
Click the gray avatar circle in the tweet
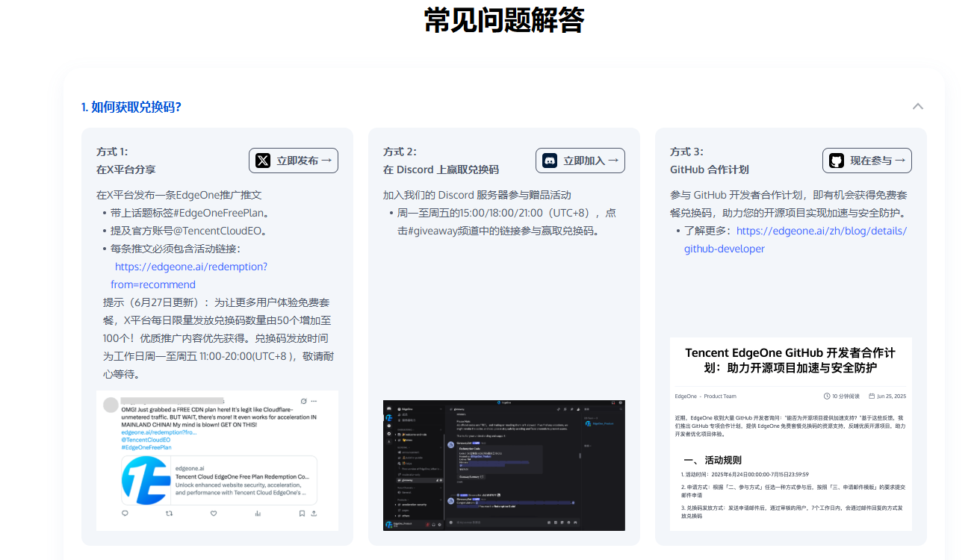[111, 405]
